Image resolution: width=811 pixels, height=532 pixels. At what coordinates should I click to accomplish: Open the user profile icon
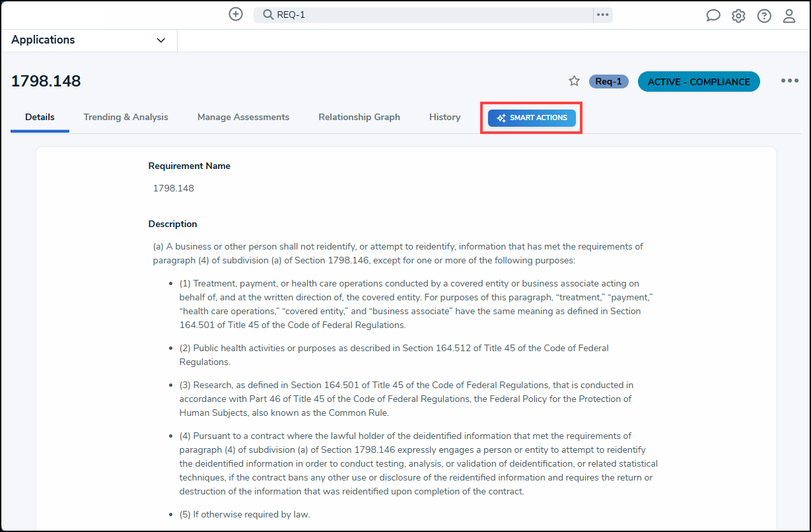point(789,16)
